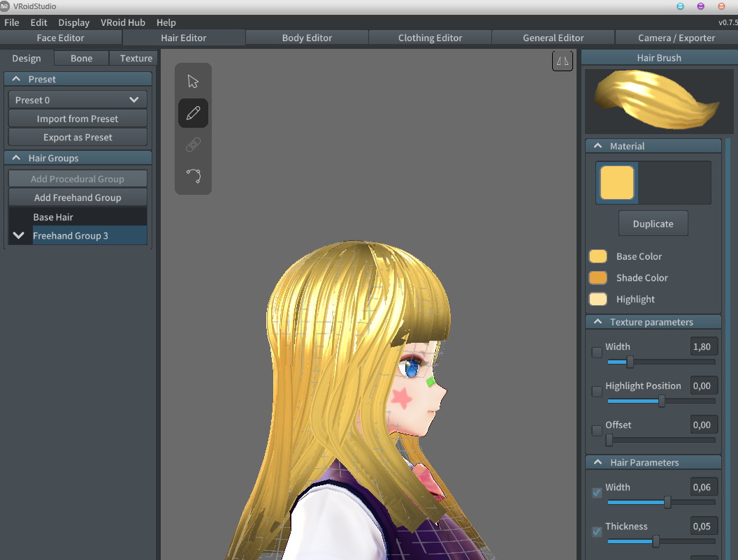
Task: Click the Hair Brush preview image
Action: coord(659,101)
